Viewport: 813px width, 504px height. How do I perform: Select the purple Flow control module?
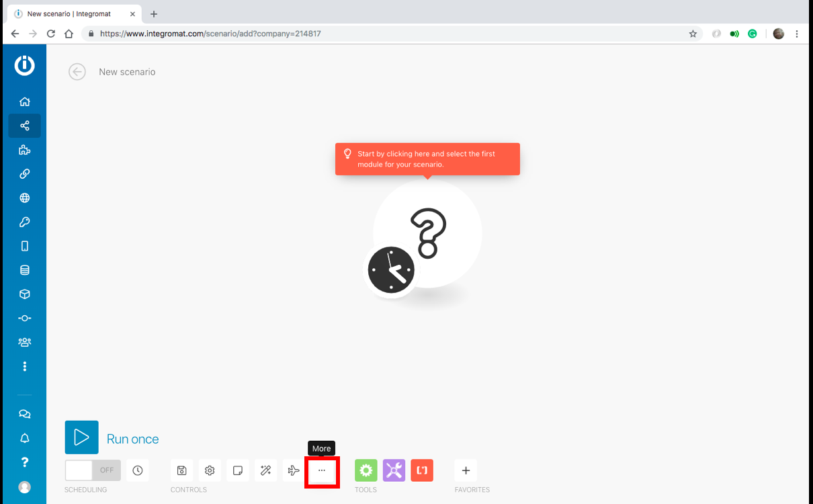[x=394, y=470]
